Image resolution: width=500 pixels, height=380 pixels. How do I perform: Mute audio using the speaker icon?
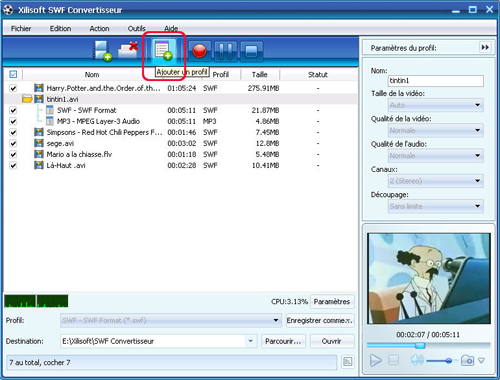click(417, 360)
